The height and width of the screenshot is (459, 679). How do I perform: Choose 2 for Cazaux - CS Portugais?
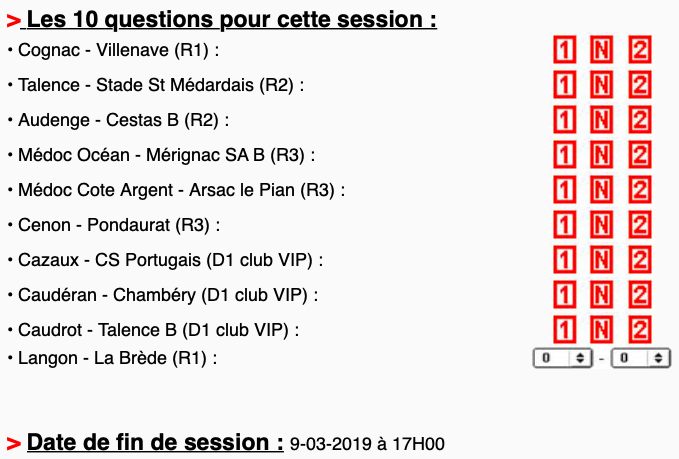tap(640, 260)
